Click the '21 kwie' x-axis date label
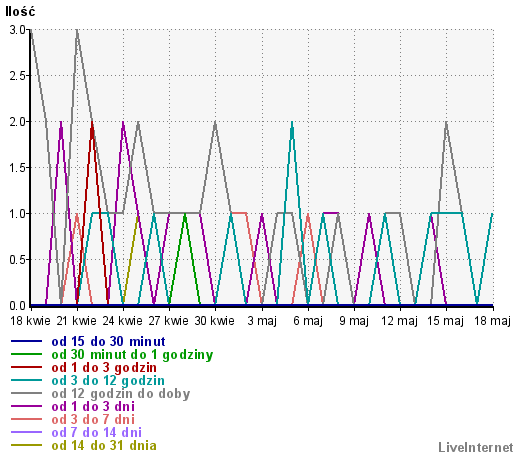This screenshot has width=520, height=457. tap(76, 321)
